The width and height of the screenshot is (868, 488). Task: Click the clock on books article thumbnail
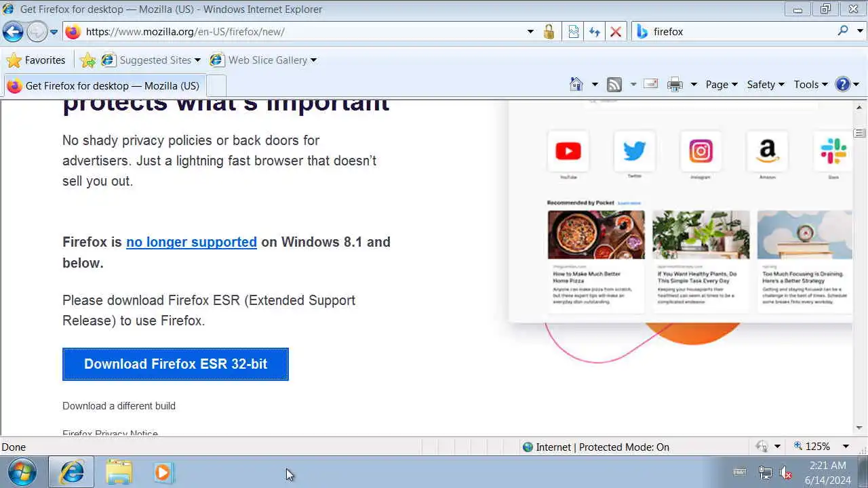[804, 235]
